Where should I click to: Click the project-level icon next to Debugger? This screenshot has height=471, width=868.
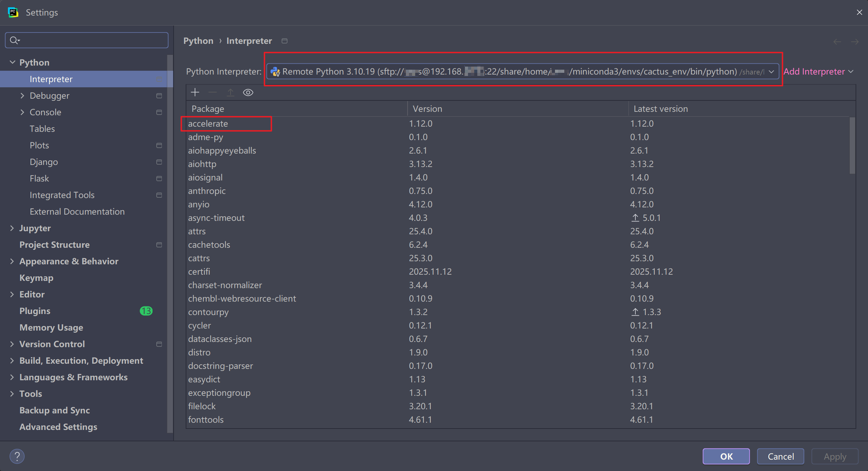(159, 96)
